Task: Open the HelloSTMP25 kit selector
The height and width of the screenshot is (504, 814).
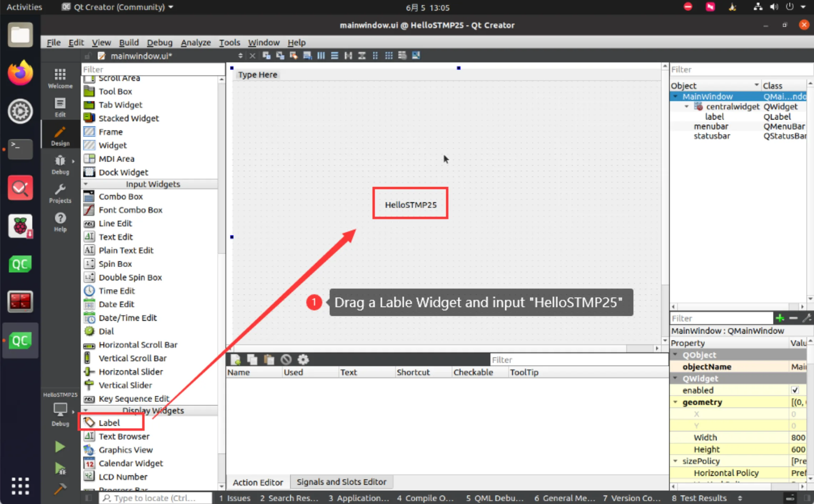Action: [x=60, y=409]
